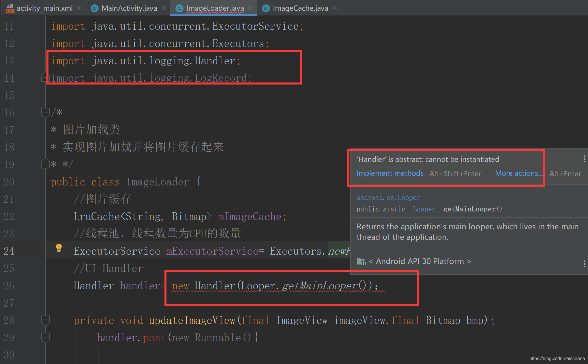Click the yellow lightbulb quick-fix icon

(x=59, y=248)
